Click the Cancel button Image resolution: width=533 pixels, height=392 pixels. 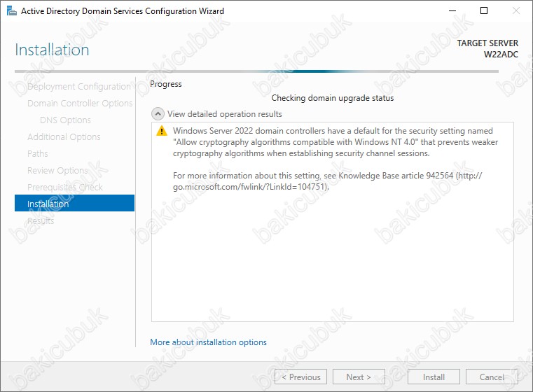tap(492, 377)
